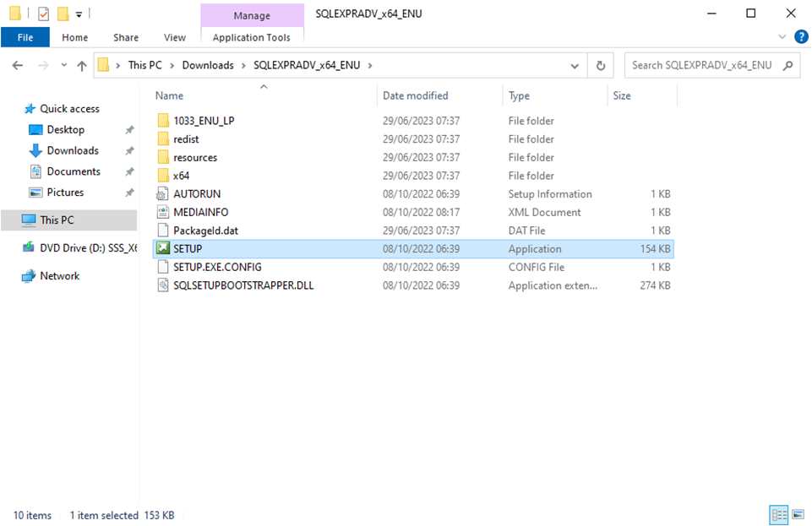
Task: Click the 'XML Document' type cell
Action: [544, 212]
